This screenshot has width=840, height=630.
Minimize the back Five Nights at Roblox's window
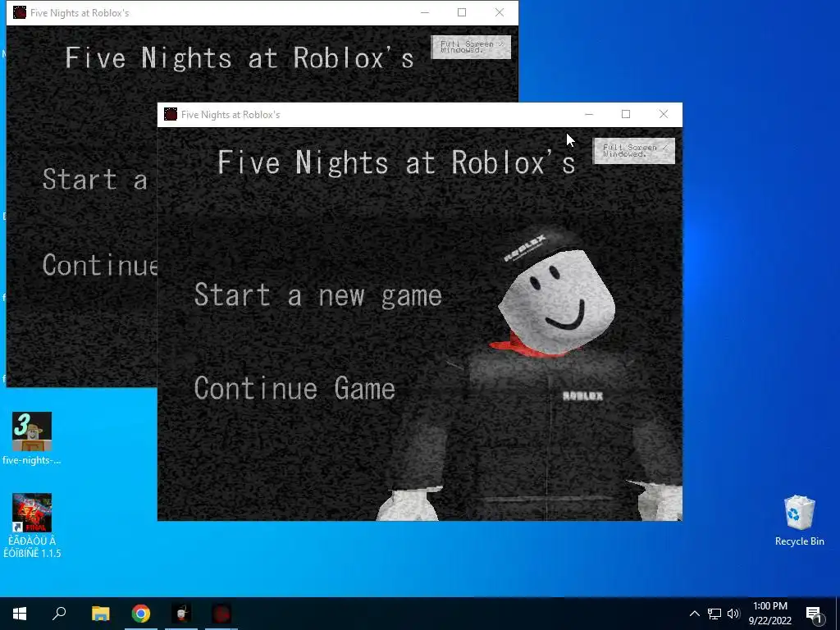click(425, 12)
